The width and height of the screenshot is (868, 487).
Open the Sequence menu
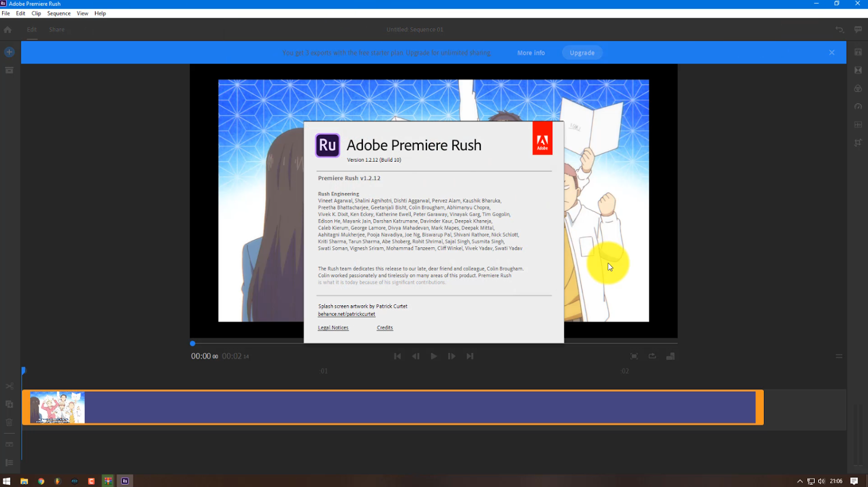pos(59,14)
